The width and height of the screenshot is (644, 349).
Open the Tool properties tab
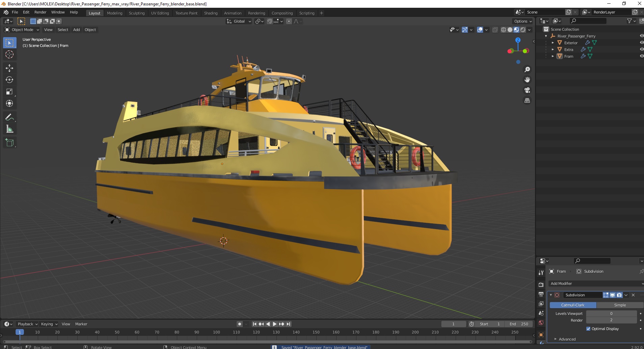pos(541,272)
